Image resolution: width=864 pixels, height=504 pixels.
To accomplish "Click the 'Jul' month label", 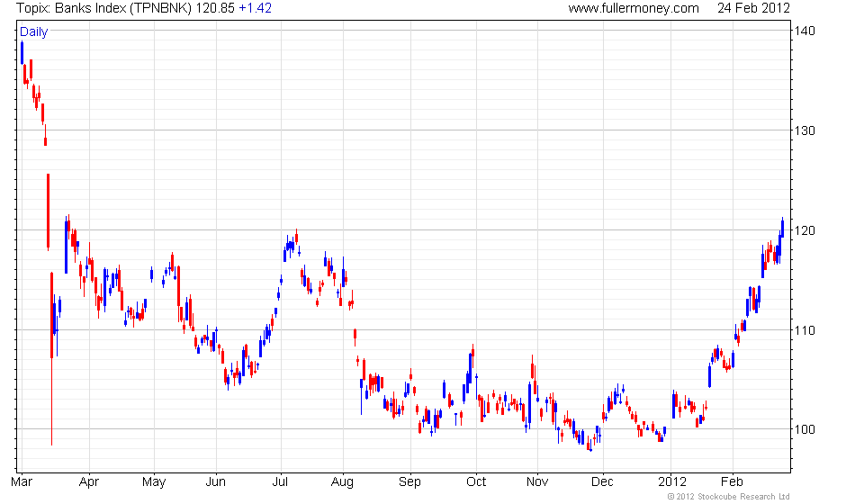I will point(280,482).
